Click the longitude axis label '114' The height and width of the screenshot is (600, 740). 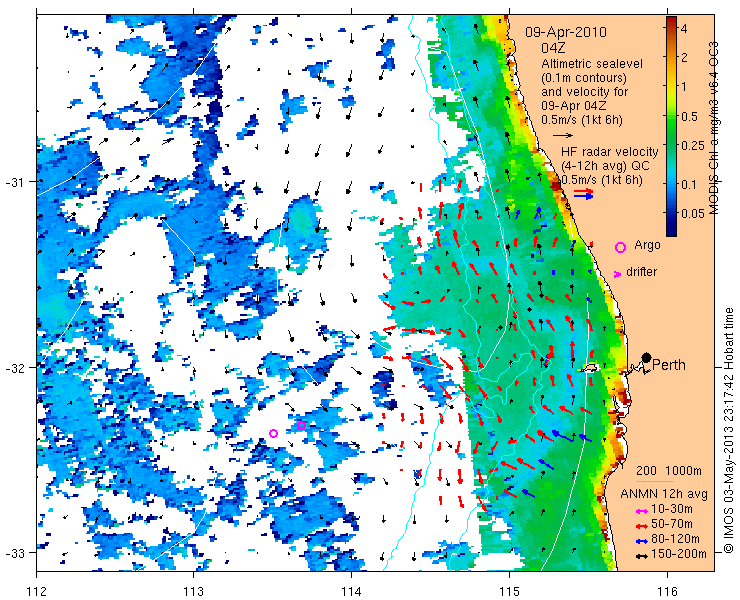(x=352, y=591)
